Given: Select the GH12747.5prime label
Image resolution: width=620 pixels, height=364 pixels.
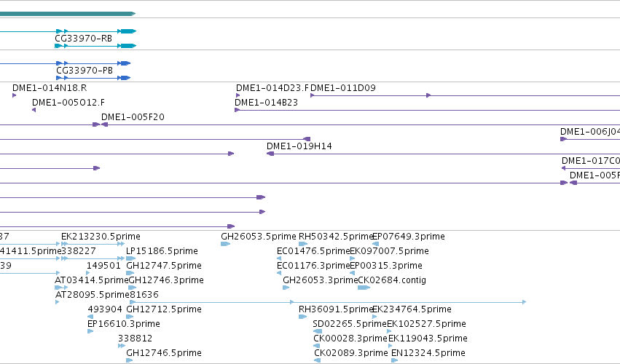Looking at the screenshot, I should tap(164, 266).
